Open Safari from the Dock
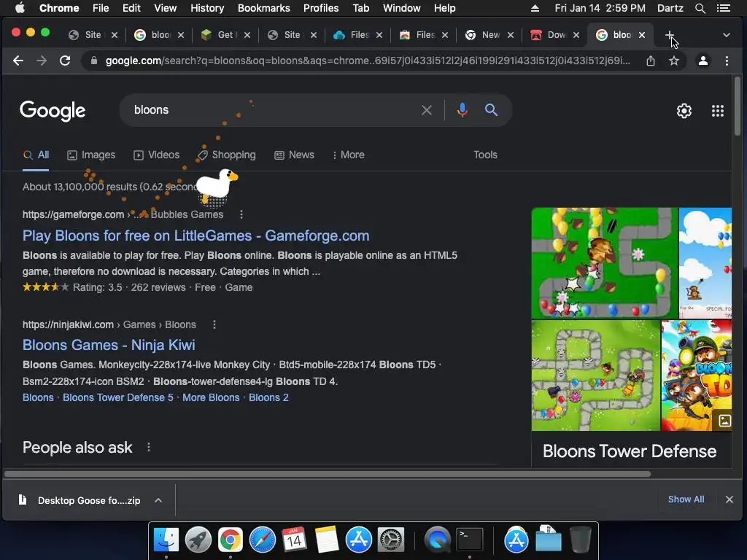 [x=263, y=540]
